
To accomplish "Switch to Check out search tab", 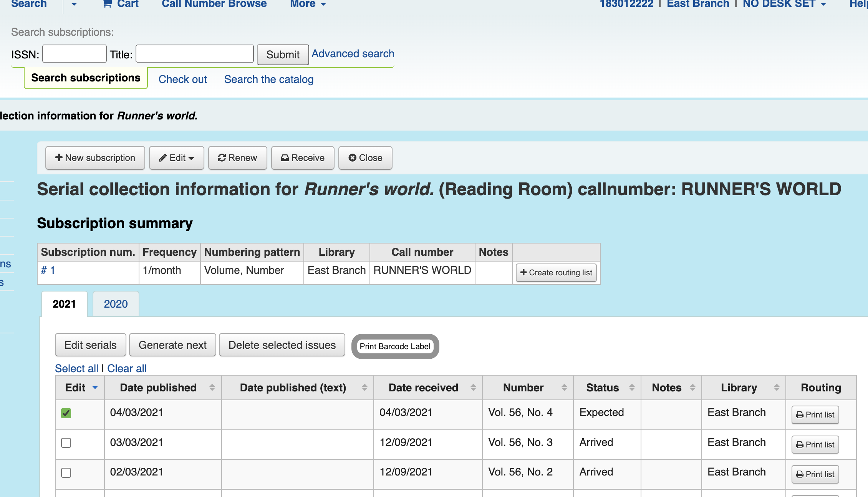I will point(182,80).
